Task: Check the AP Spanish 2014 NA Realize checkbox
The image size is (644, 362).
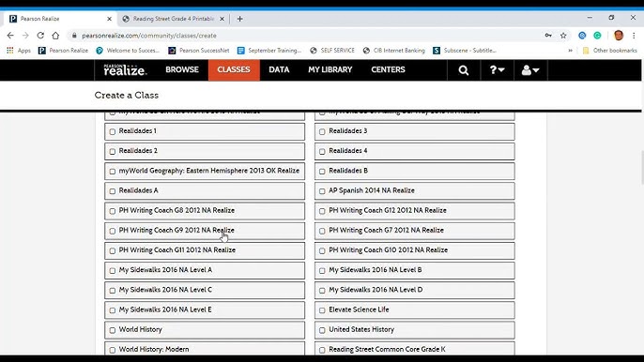Action: (322, 191)
